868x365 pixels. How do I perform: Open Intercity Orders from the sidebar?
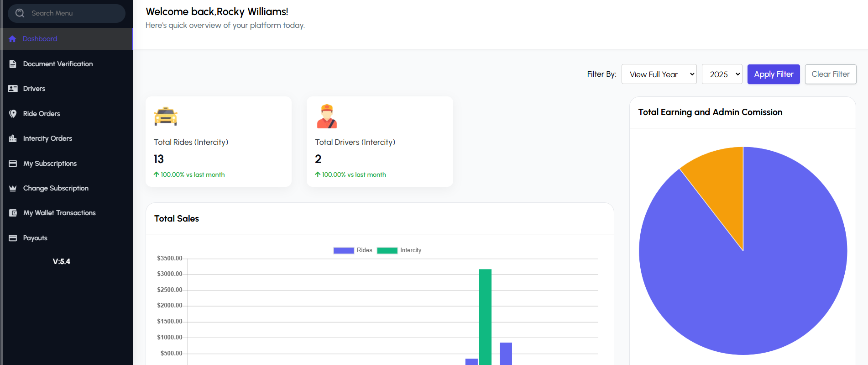[47, 138]
